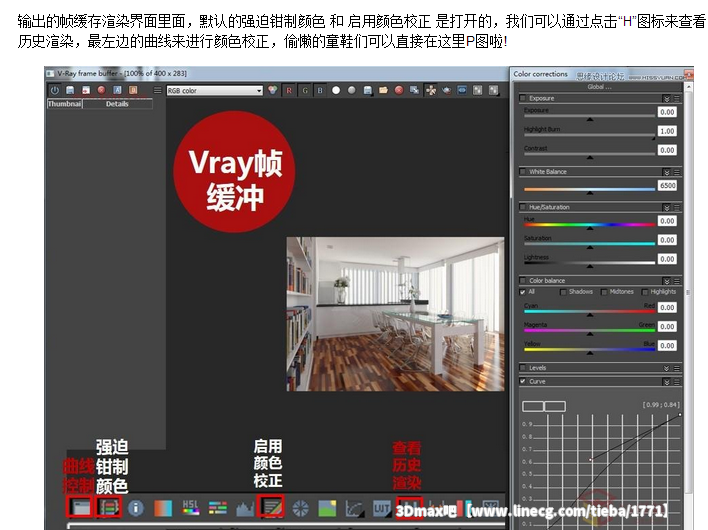Show render history H icon
This screenshot has height=530, width=708.
pos(410,507)
